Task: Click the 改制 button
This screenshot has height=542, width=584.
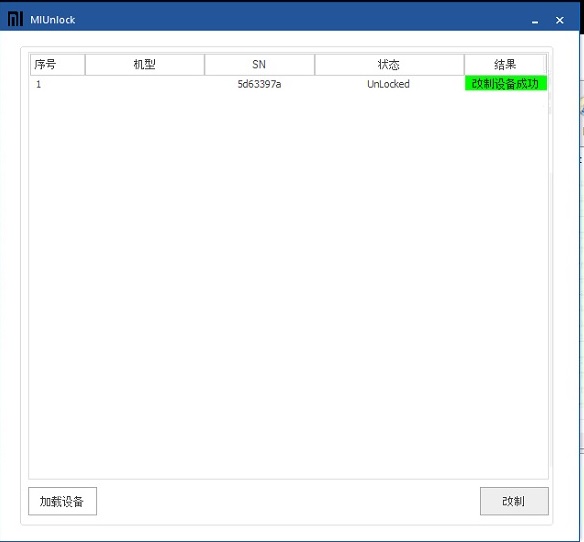Action: (x=514, y=501)
